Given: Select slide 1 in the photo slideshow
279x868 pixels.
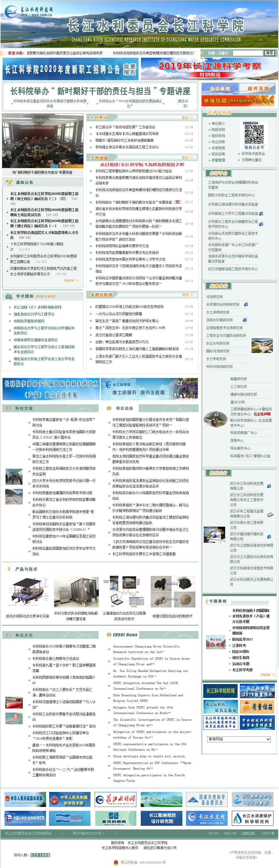Looking at the screenshot, I should [54, 166].
